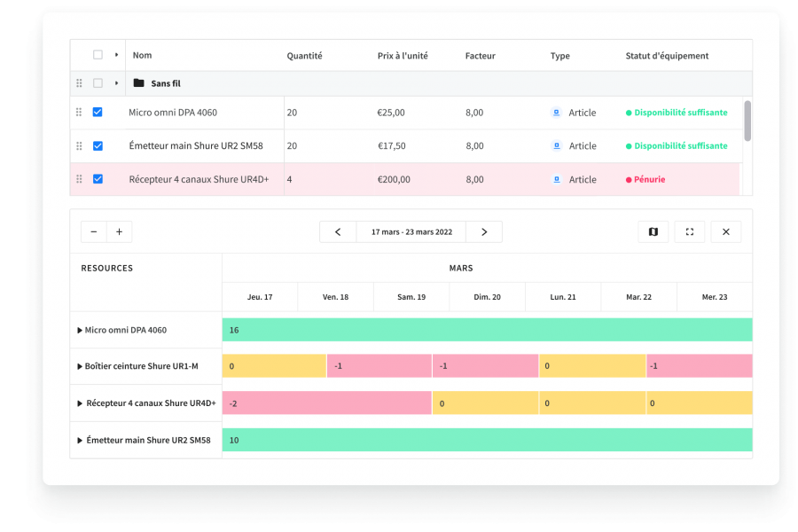Screen dimensions: 798x532
Task: Go to next week using right chevron
Action: (x=484, y=232)
